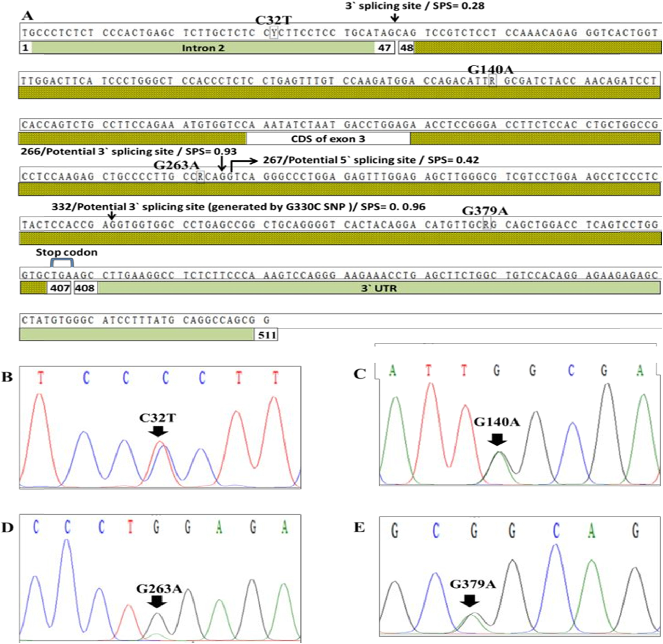Select sequence block TACTCCACCG
663x644 pixels.
58,225
